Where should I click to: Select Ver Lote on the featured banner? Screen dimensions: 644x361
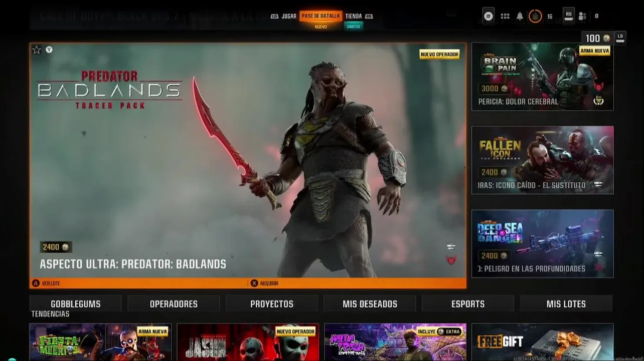click(51, 283)
